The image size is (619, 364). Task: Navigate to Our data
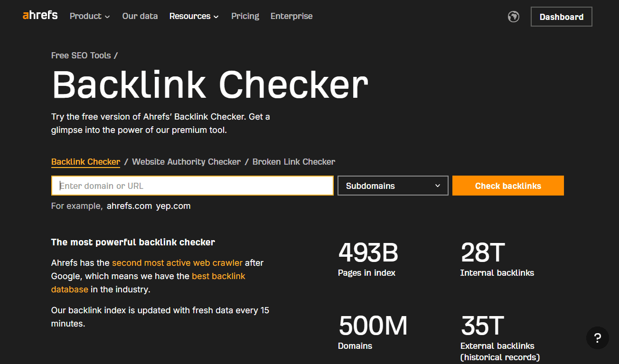coord(140,16)
